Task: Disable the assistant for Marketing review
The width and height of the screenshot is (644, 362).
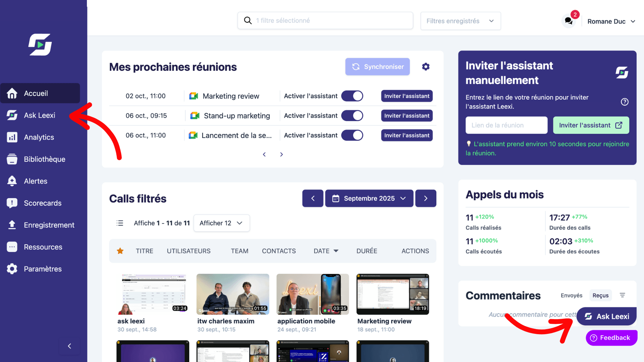Action: coord(352,96)
